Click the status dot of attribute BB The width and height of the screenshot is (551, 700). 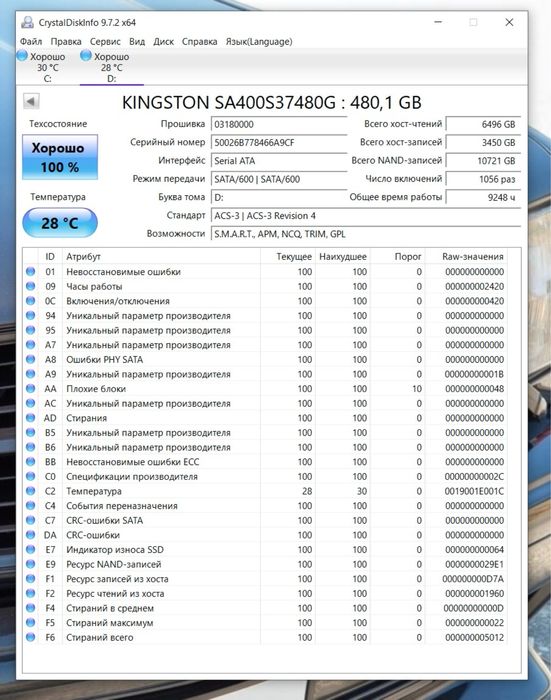[x=30, y=462]
